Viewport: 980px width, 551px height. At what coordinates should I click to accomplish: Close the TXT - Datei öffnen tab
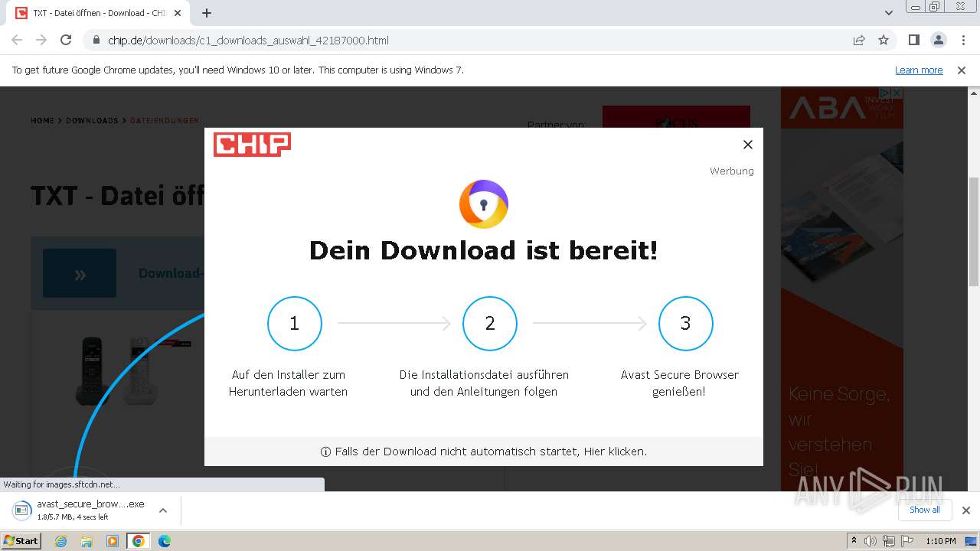pyautogui.click(x=178, y=13)
